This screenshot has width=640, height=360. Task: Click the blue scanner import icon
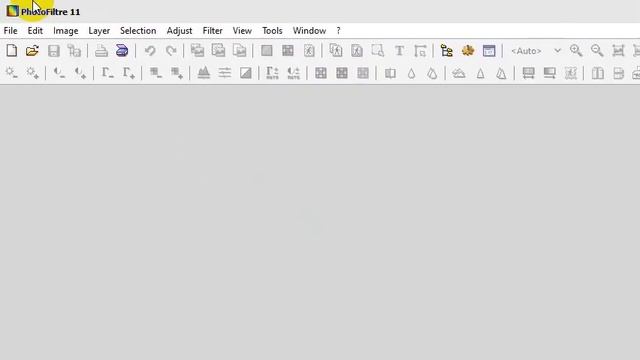click(122, 51)
